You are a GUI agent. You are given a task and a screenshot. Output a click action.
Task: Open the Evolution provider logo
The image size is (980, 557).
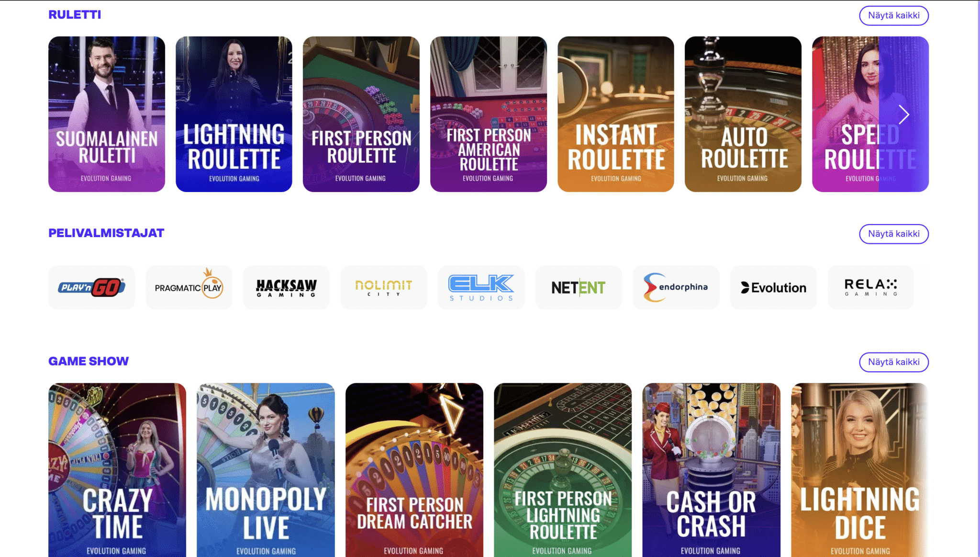point(773,287)
